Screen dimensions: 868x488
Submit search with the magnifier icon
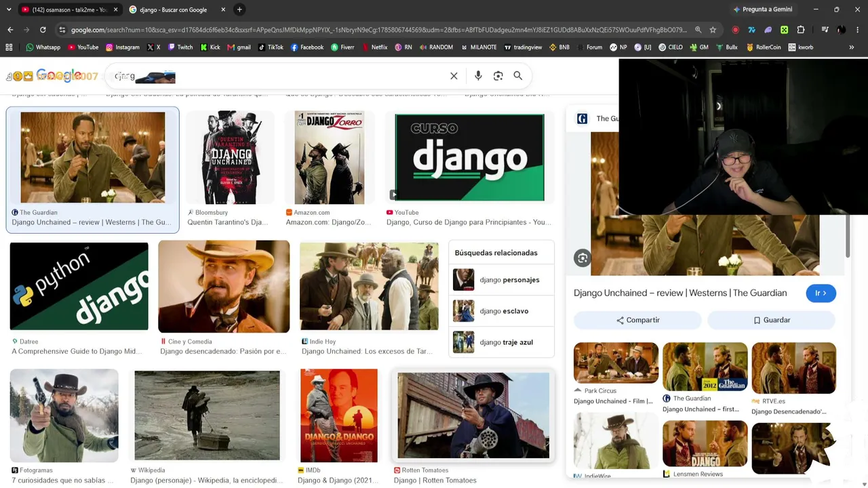point(518,76)
